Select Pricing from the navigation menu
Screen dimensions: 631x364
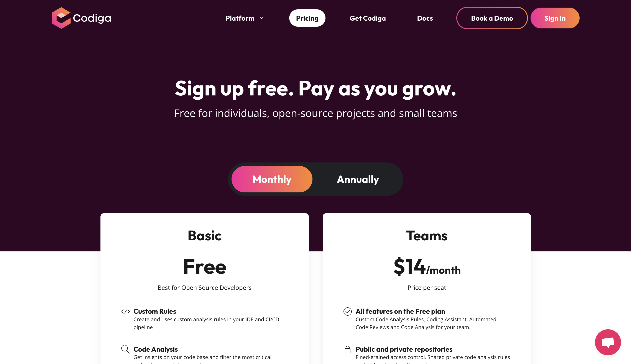point(307,18)
